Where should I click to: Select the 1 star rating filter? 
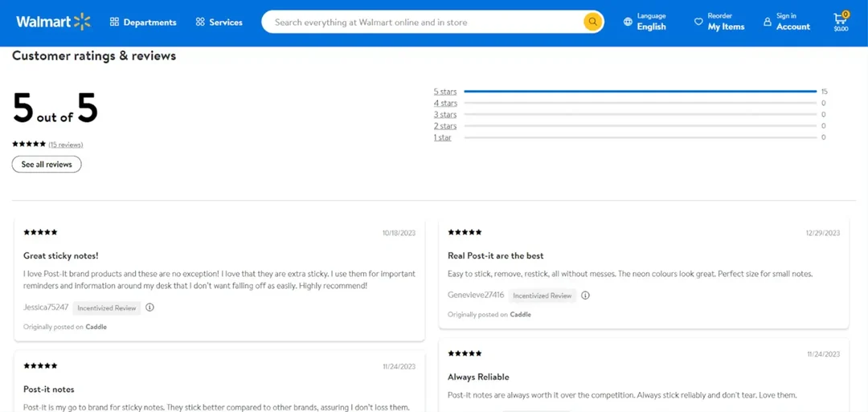tap(443, 137)
